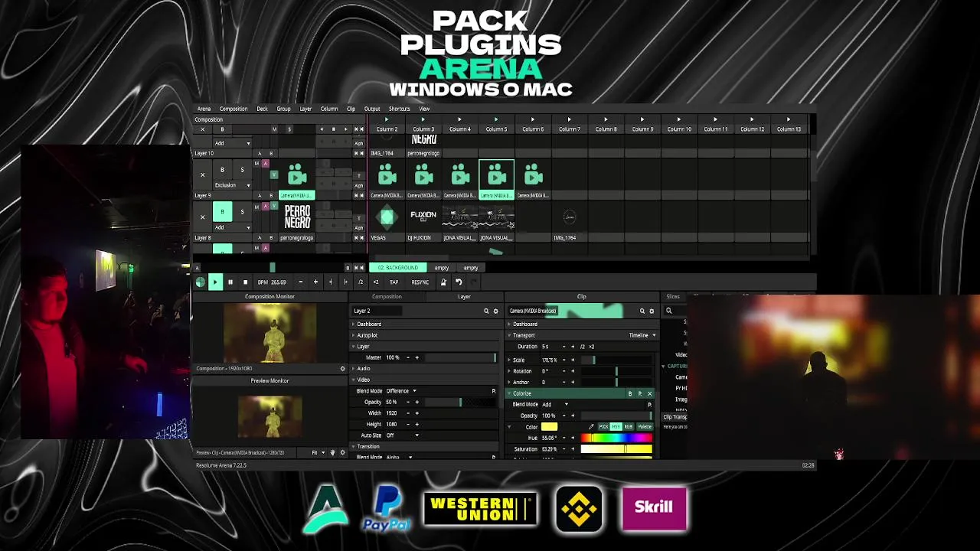Trigger the VEGAS clip thumbnail
This screenshot has height=551, width=980.
pyautogui.click(x=387, y=217)
